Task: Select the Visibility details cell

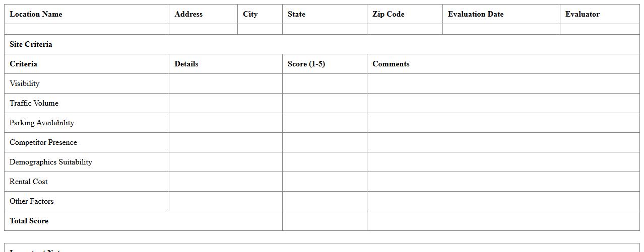Action: point(225,83)
